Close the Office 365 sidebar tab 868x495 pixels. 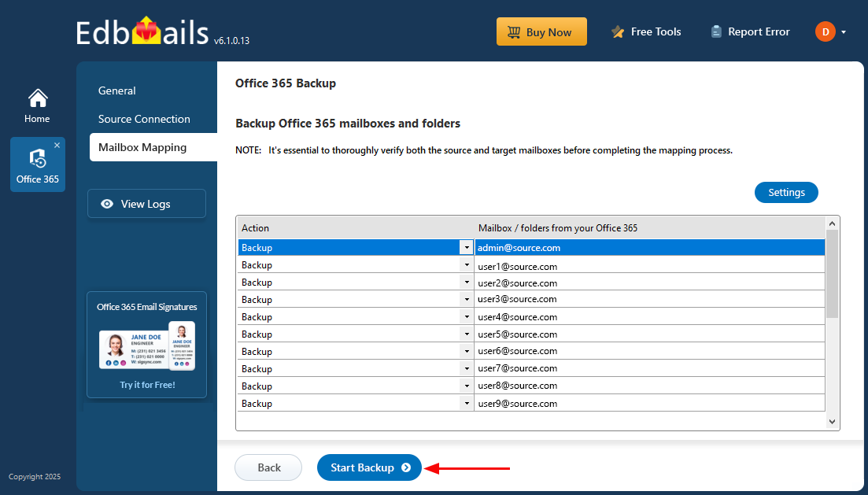[57, 145]
